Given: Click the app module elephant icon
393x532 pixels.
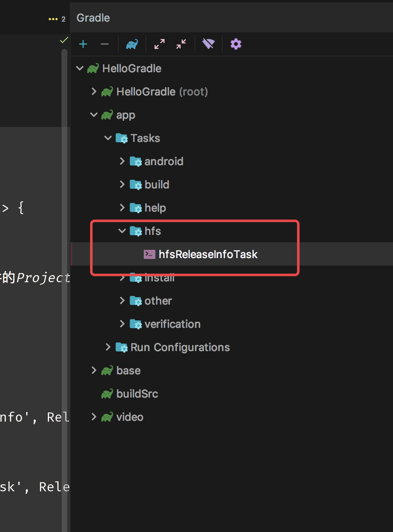Looking at the screenshot, I should 107,115.
